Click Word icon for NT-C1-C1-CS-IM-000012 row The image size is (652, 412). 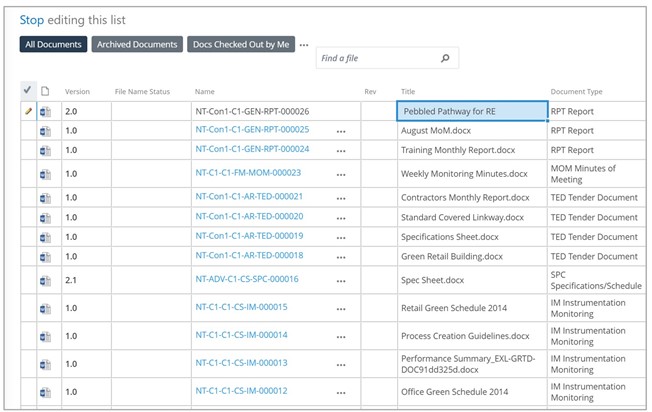point(45,392)
